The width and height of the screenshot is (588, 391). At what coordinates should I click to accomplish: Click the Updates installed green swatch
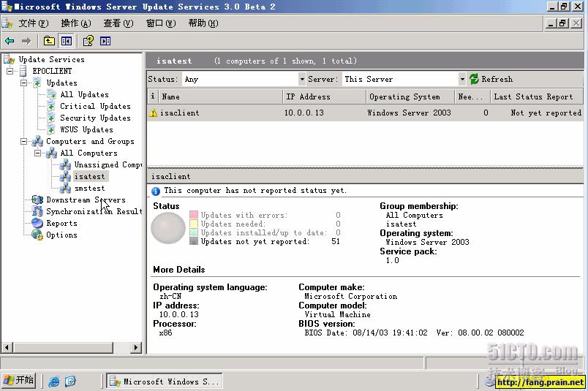(x=194, y=232)
